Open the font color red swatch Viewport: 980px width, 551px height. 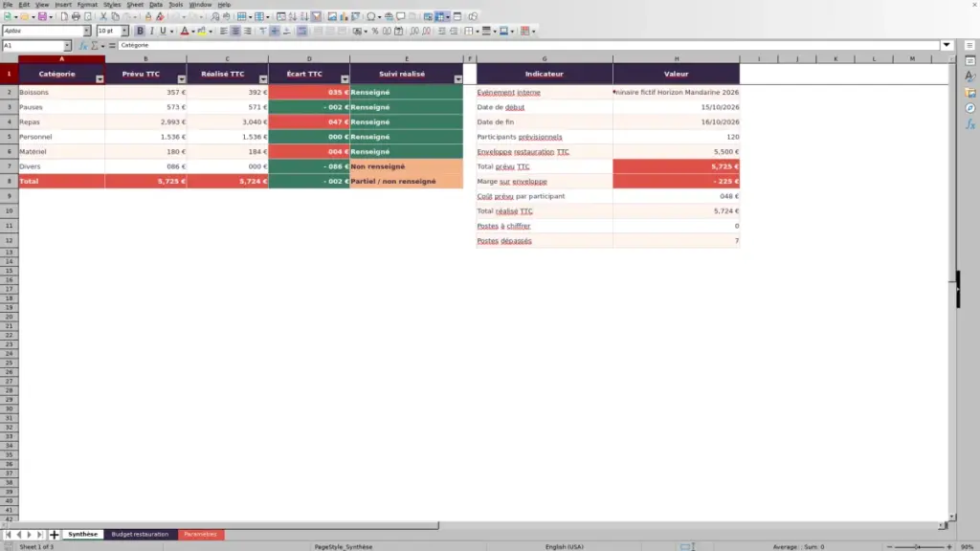pos(185,32)
